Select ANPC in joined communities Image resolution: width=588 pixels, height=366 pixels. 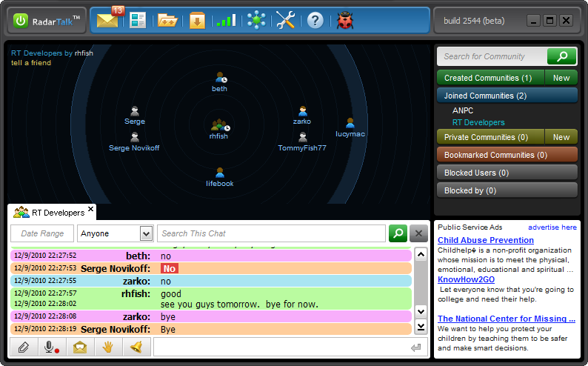click(463, 110)
